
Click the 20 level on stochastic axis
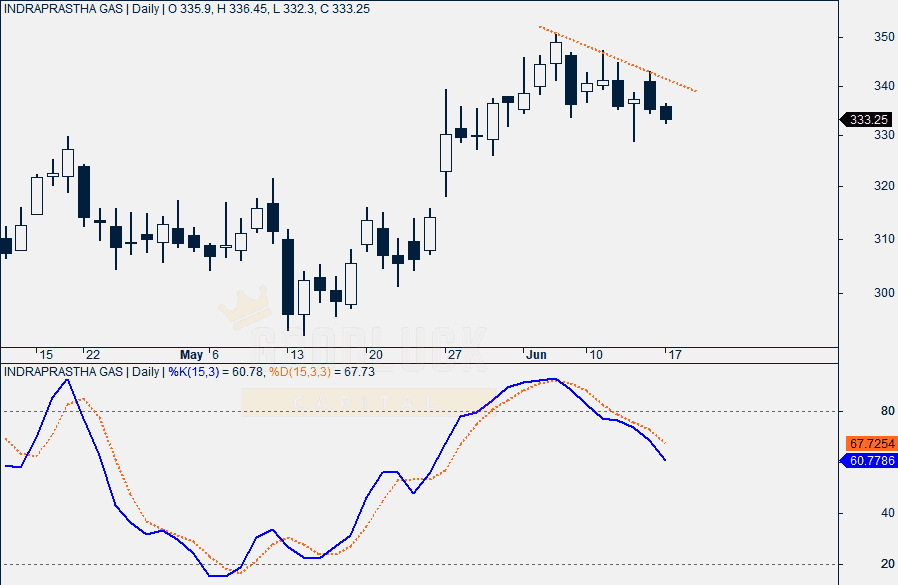click(x=887, y=564)
